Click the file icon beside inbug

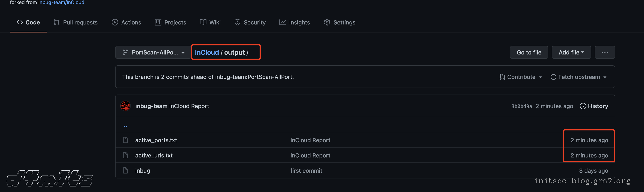coord(125,170)
